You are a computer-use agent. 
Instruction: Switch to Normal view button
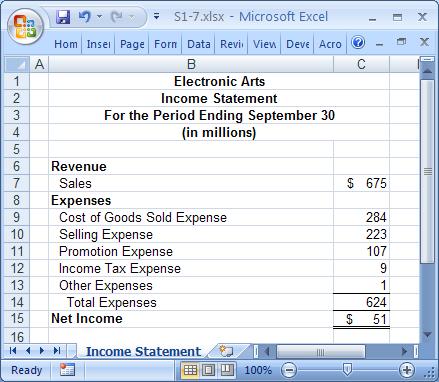tap(190, 370)
